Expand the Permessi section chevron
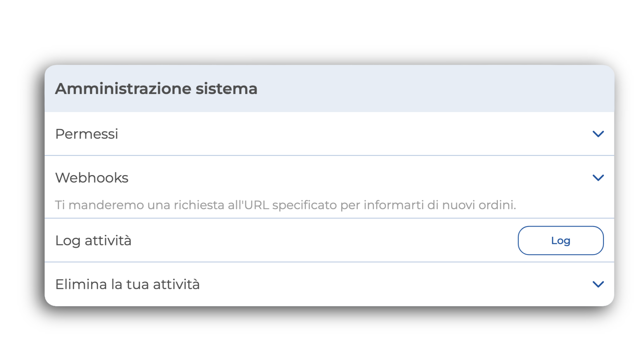The image size is (644, 356). point(598,134)
